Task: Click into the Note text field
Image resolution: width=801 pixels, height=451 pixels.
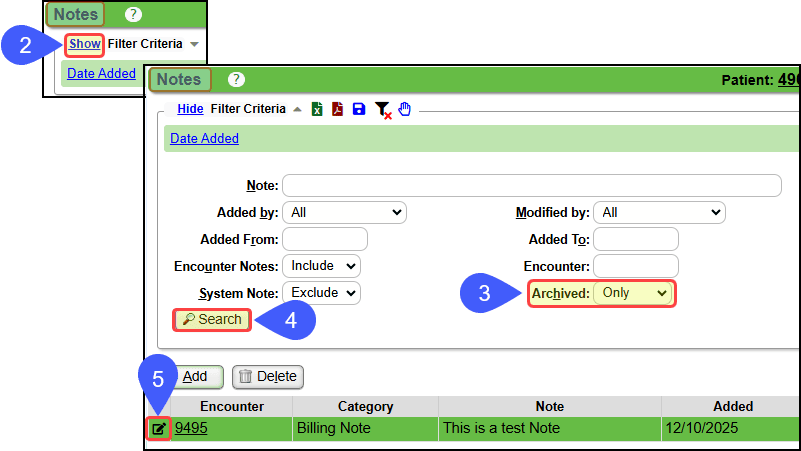Action: point(531,185)
